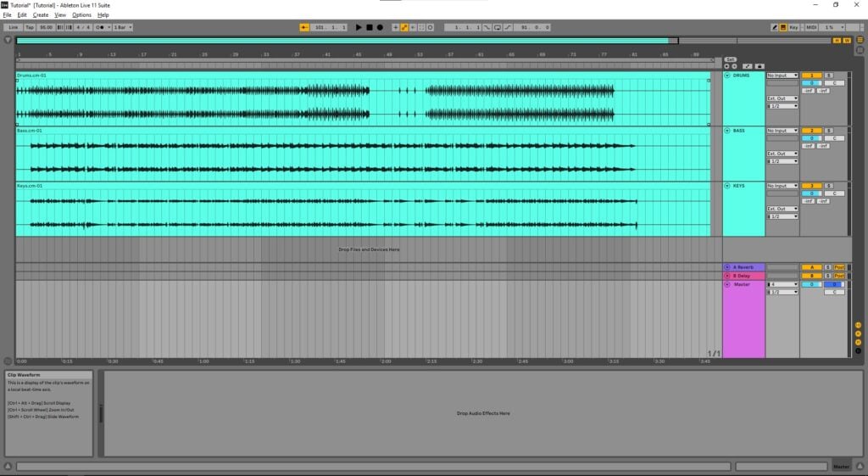Toggle the Punch-In switch
Image resolution: width=868 pixels, height=476 pixels.
[487, 27]
